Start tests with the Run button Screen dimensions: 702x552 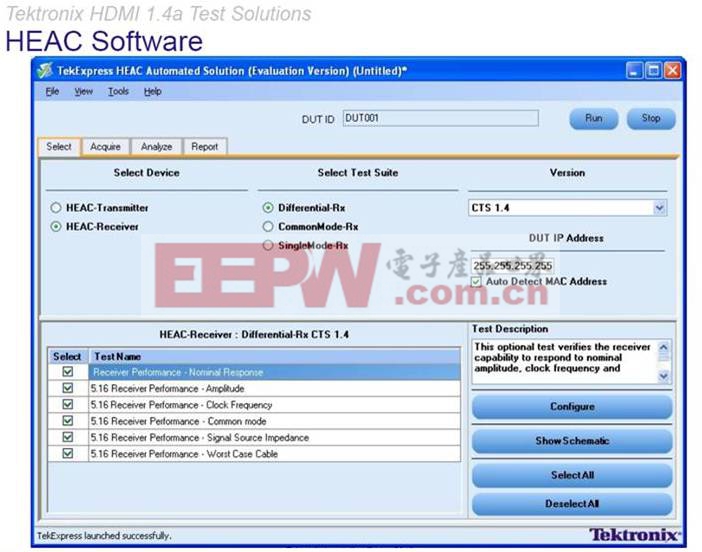click(x=594, y=119)
